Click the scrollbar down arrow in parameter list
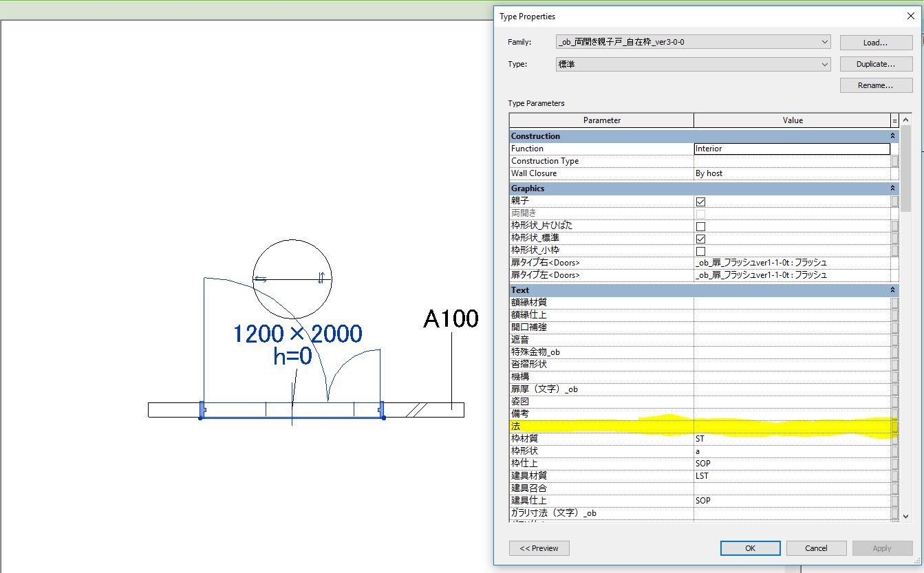Screen dimensions: 924x573 tap(906, 515)
